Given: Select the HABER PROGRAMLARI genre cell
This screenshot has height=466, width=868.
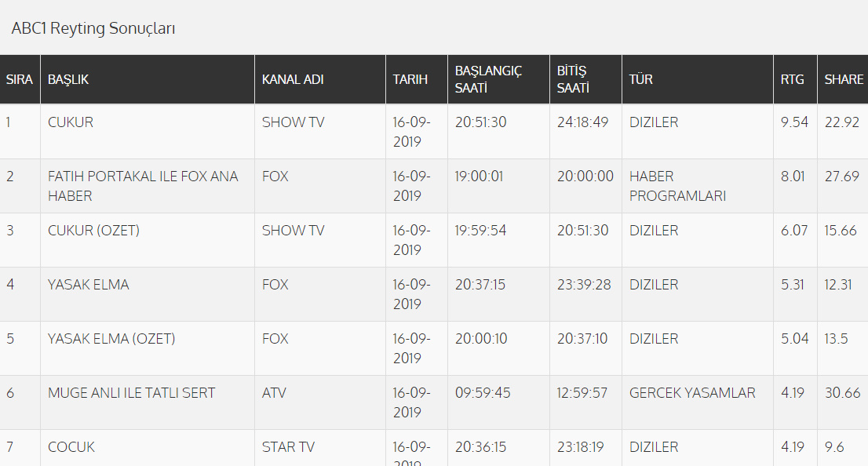Looking at the screenshot, I should pos(677,186).
